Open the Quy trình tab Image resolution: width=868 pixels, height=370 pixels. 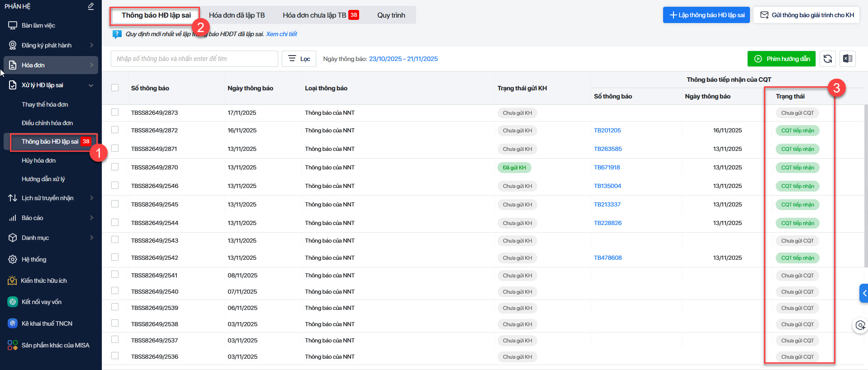click(x=391, y=15)
